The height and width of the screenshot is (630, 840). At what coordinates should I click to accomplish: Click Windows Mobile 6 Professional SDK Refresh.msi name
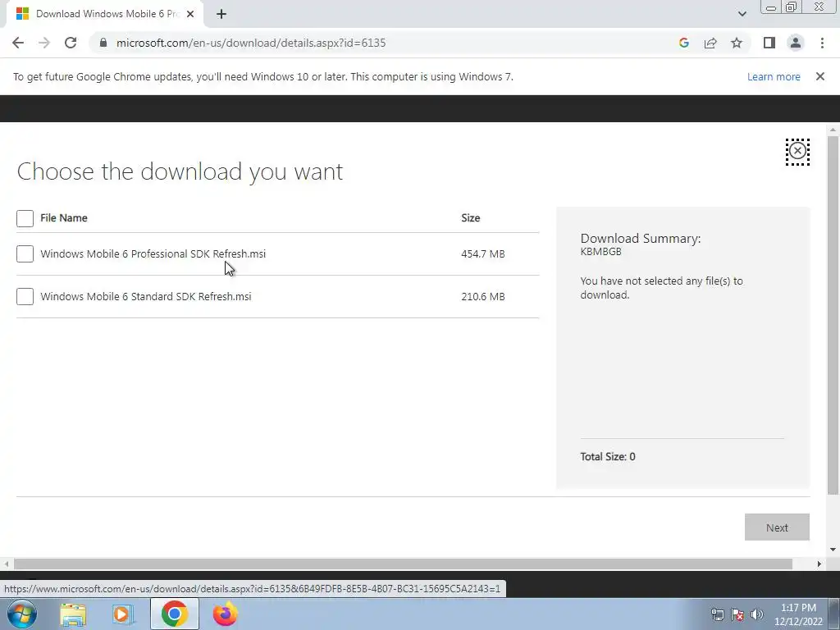pos(153,254)
